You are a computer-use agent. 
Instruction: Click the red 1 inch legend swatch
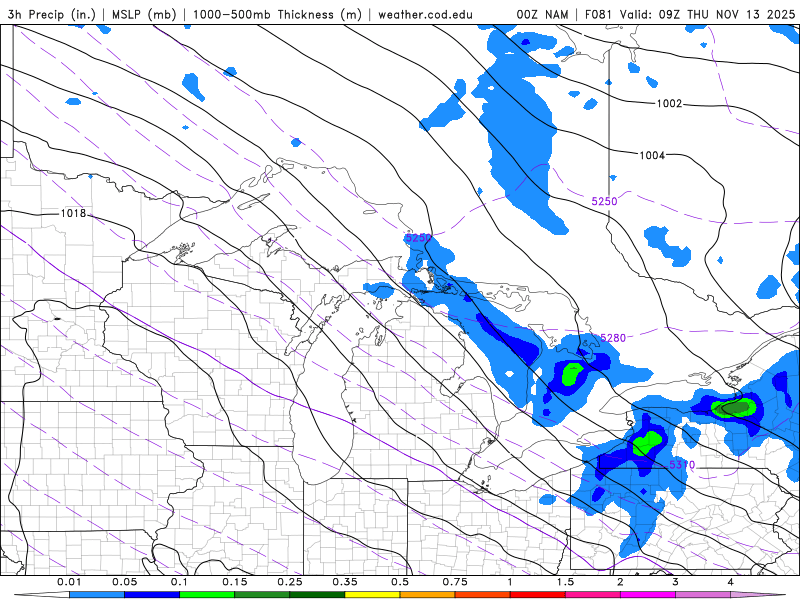coord(538,595)
